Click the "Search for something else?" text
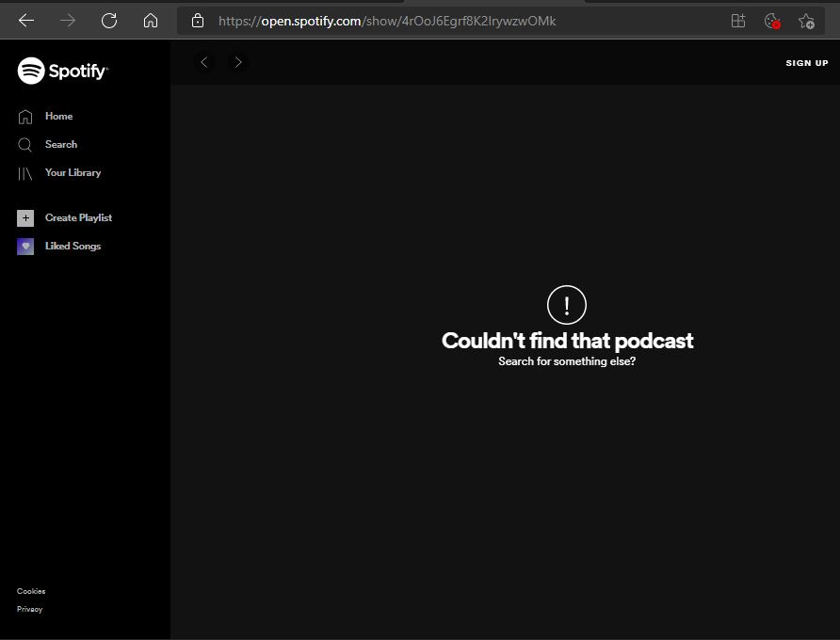 (x=567, y=361)
